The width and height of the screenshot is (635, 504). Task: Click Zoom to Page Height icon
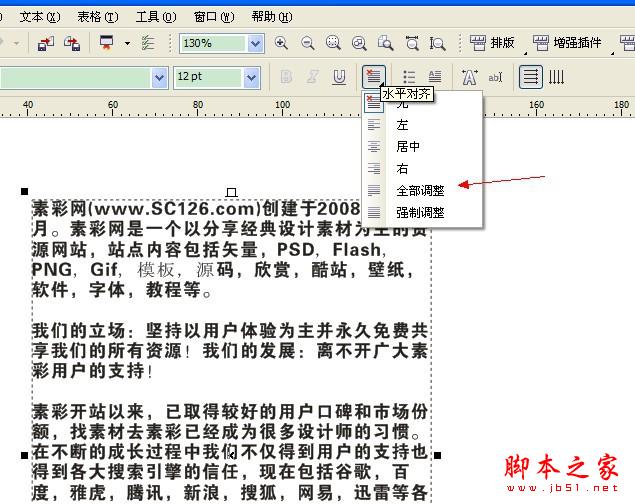pyautogui.click(x=437, y=43)
